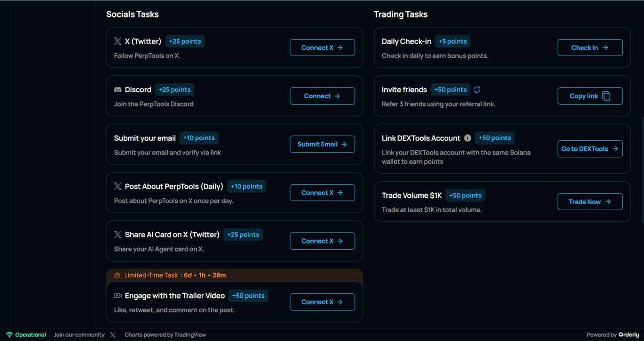Click the Trading Tasks heading

tap(401, 14)
